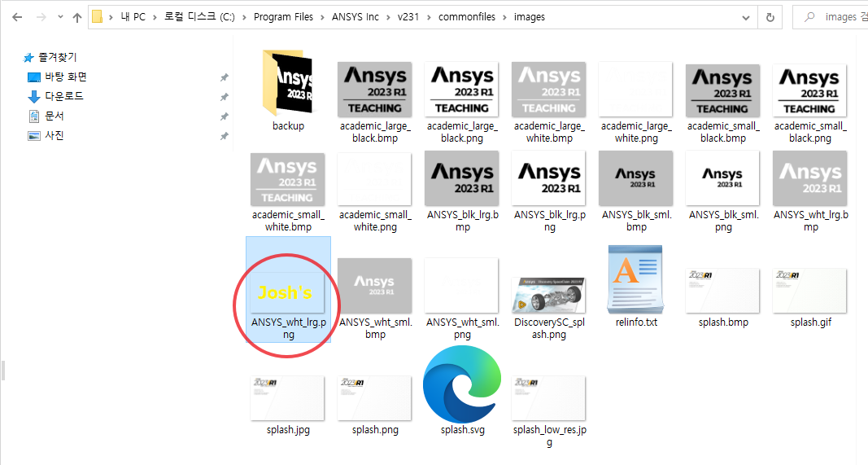Open 사진 in quick access
This screenshot has height=465, width=868.
pos(55,135)
